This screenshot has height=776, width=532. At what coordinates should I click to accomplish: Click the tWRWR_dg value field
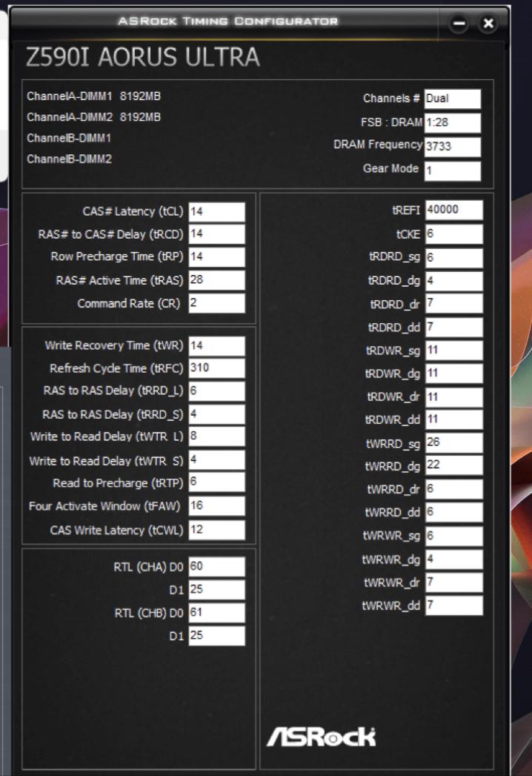(454, 560)
